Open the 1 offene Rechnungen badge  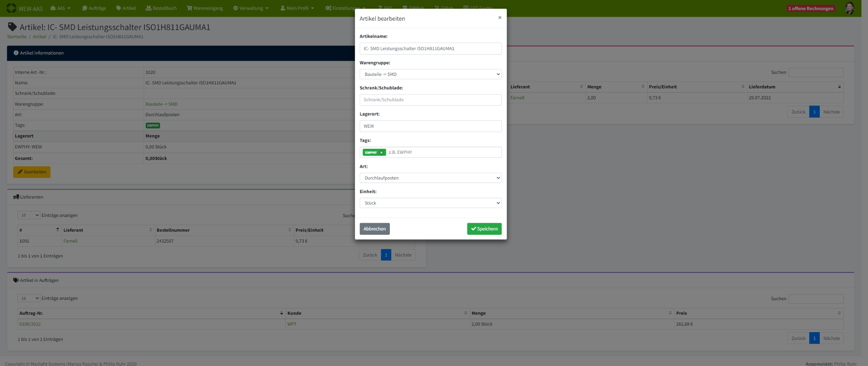(811, 9)
